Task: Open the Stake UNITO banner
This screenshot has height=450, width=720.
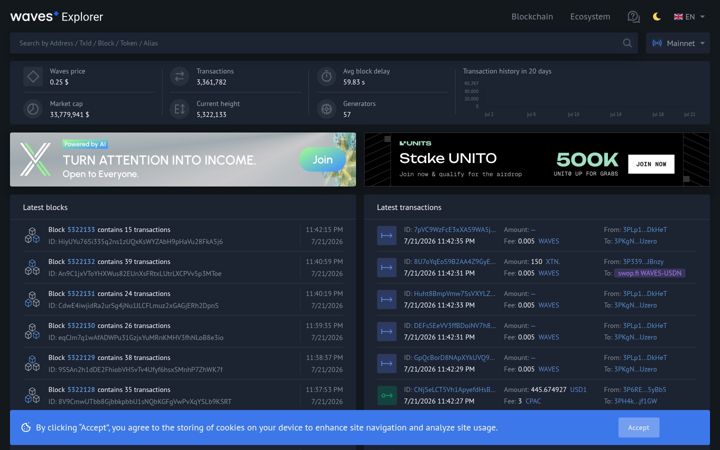Action: click(x=537, y=159)
